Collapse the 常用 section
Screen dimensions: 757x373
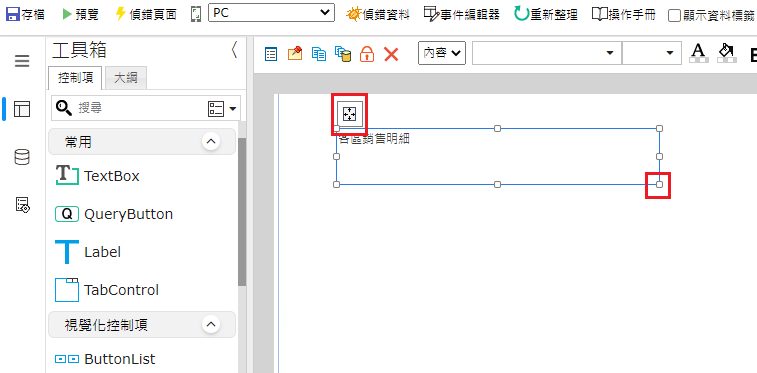pyautogui.click(x=210, y=142)
